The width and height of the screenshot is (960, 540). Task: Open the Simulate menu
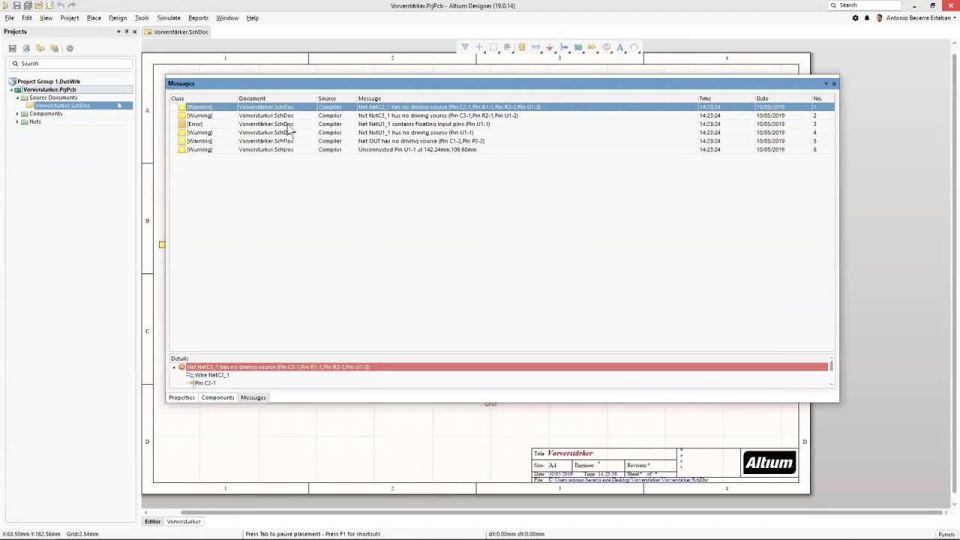tap(169, 18)
